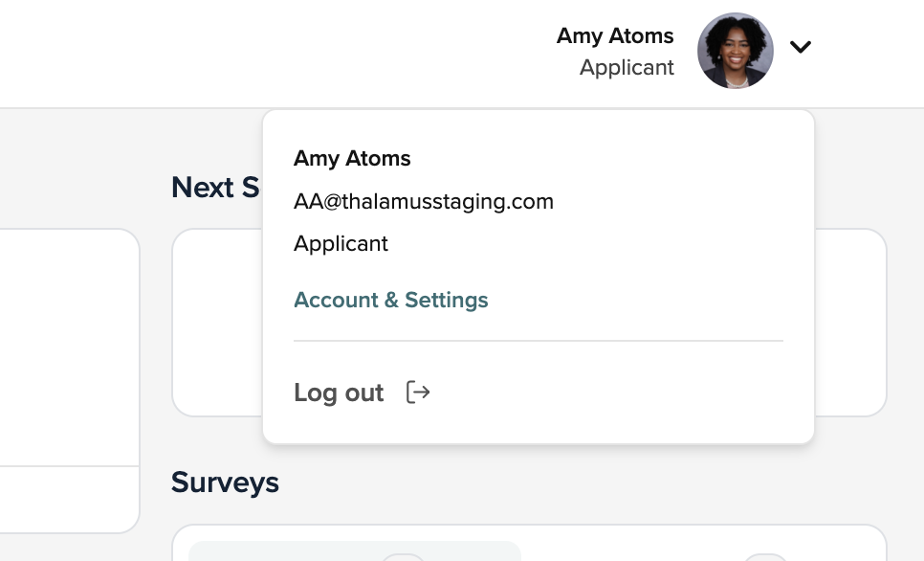Click the light teal panel in Surveys card

[x=355, y=551]
